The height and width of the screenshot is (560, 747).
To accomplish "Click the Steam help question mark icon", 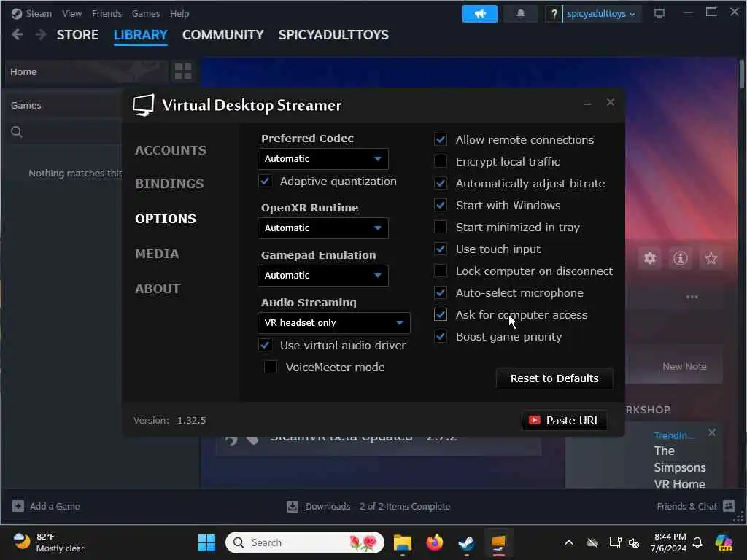I will (x=554, y=14).
